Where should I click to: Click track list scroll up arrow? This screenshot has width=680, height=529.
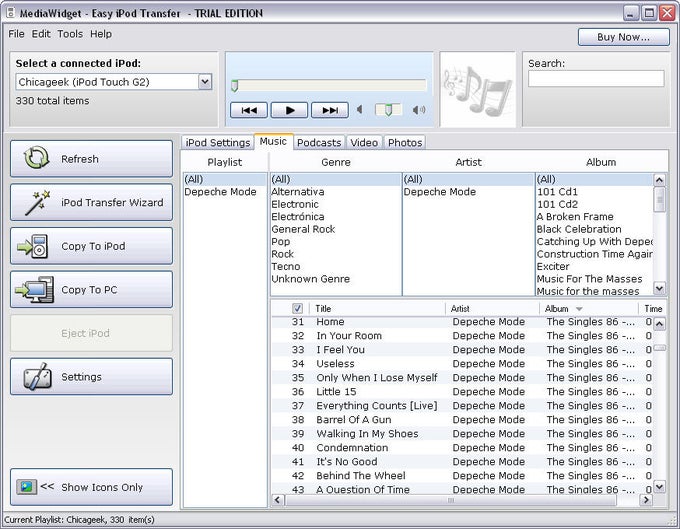(659, 323)
